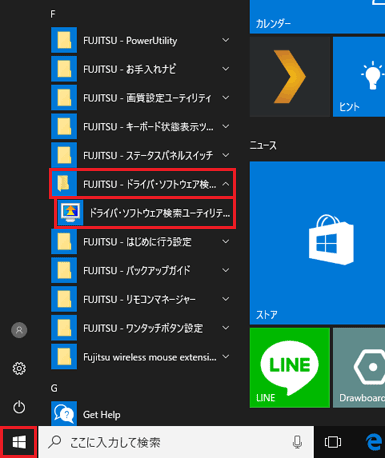Screen dimensions: 385x458
Task: Click the FUJITSU - ステータスパネルスイッチ label text
Action: (148, 156)
